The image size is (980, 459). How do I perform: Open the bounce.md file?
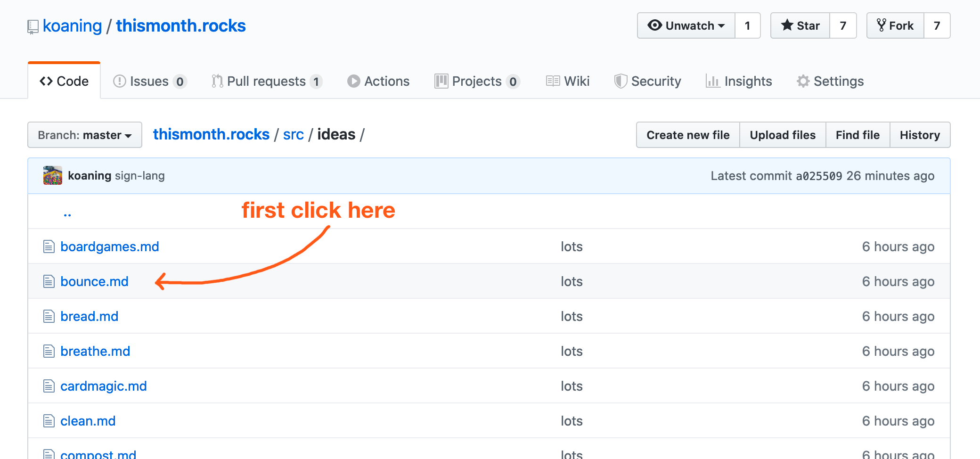coord(94,281)
